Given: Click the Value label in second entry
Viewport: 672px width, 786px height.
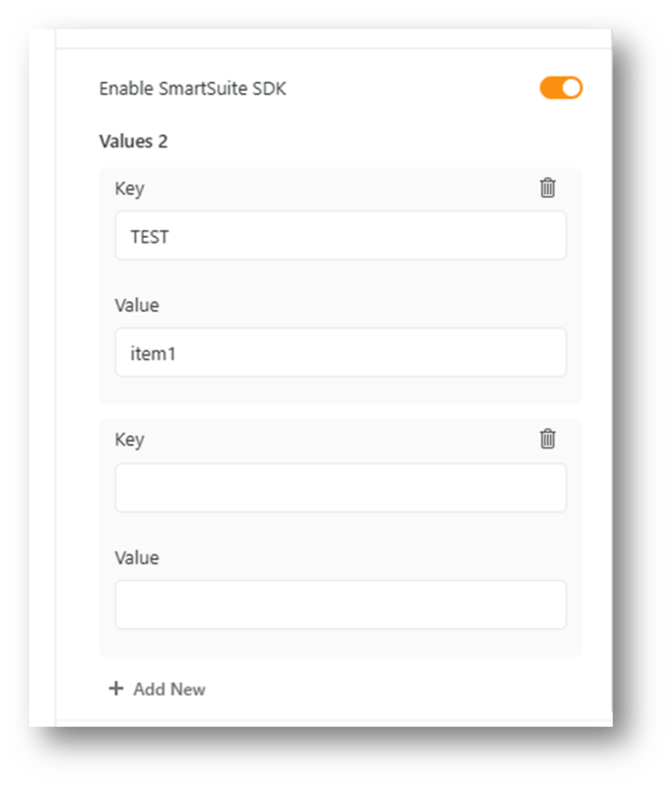Looking at the screenshot, I should pos(137,557).
